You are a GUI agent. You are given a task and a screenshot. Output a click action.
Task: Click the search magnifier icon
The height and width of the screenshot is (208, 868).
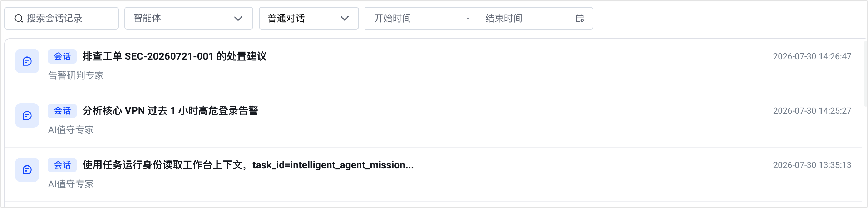pos(19,18)
